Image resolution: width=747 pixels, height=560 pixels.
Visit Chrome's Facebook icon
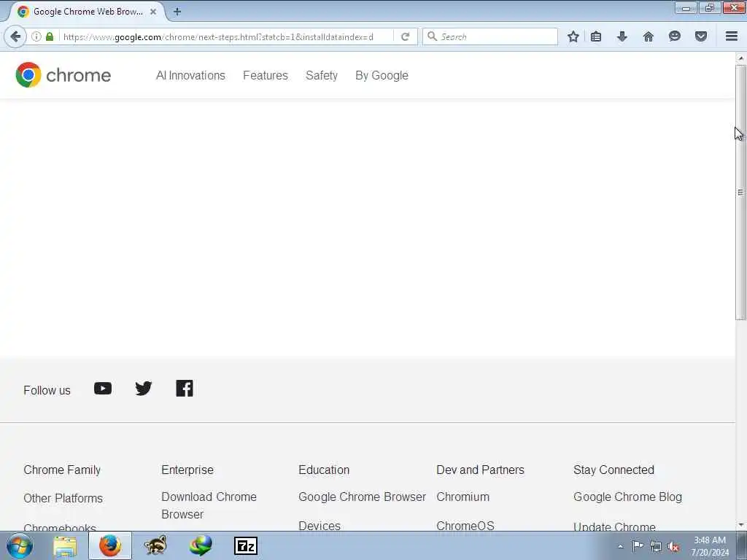pyautogui.click(x=185, y=389)
